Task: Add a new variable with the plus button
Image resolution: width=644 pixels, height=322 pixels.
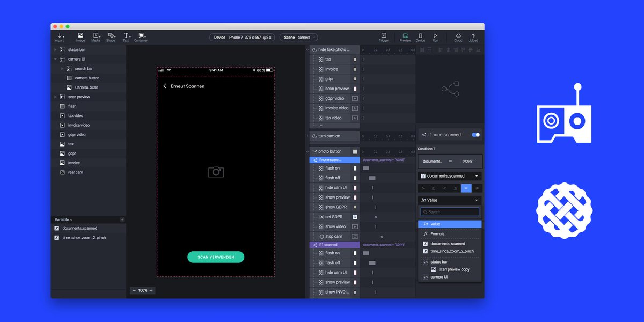Action: (x=122, y=219)
